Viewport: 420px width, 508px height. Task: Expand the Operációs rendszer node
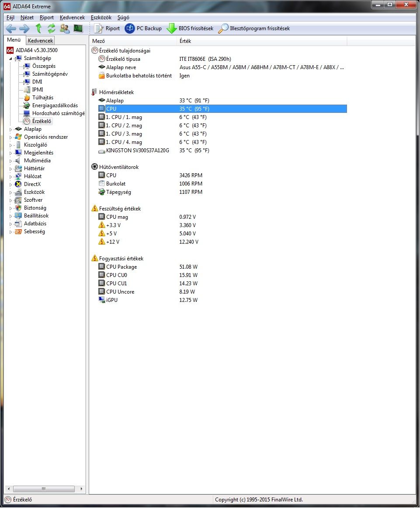point(10,137)
